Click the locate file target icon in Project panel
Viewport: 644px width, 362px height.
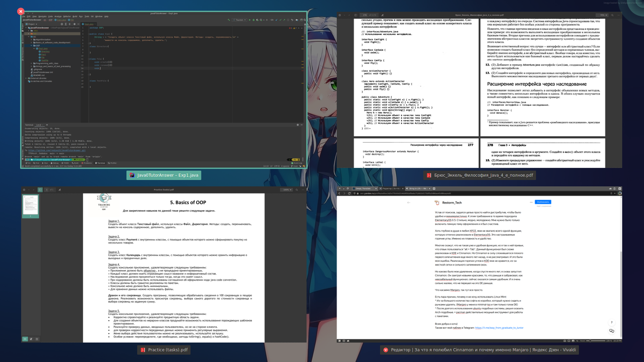[x=62, y=24]
